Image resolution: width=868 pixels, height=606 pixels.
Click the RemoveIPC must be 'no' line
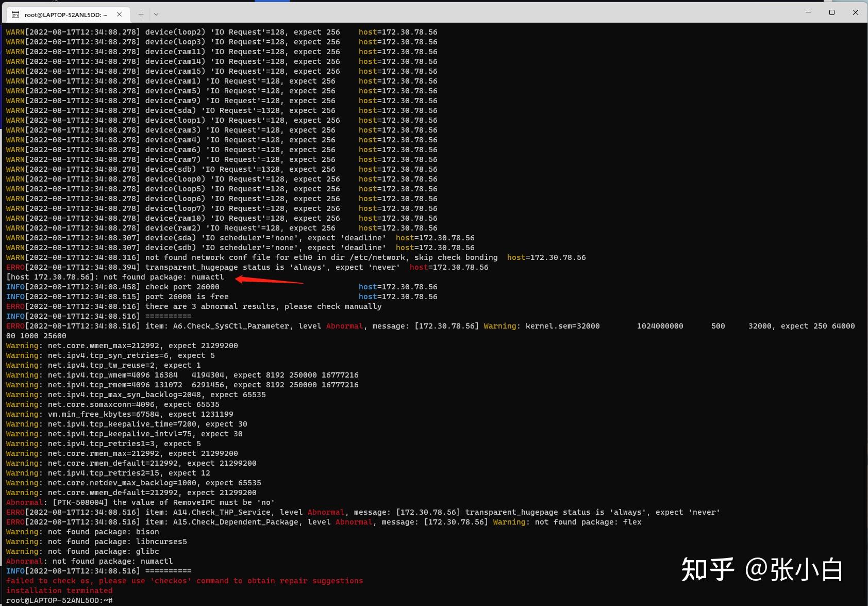coord(140,502)
